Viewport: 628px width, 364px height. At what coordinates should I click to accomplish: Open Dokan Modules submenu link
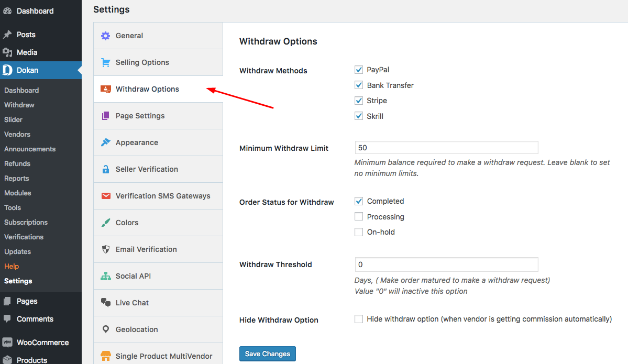click(x=18, y=193)
